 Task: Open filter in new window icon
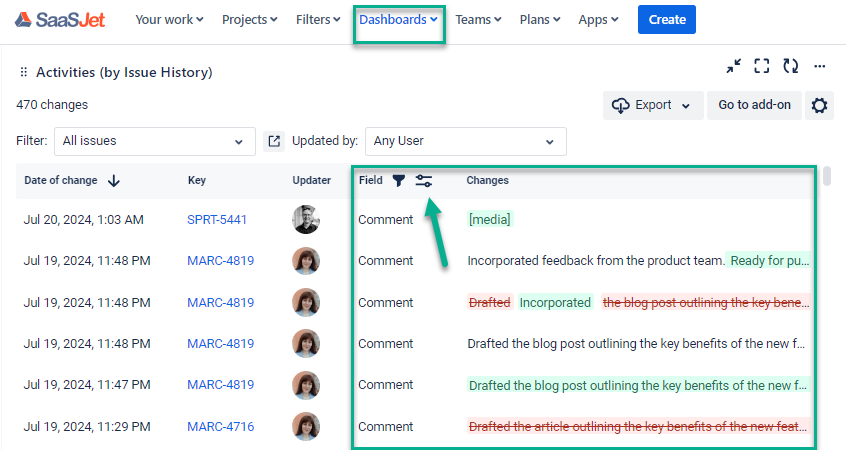pos(274,141)
